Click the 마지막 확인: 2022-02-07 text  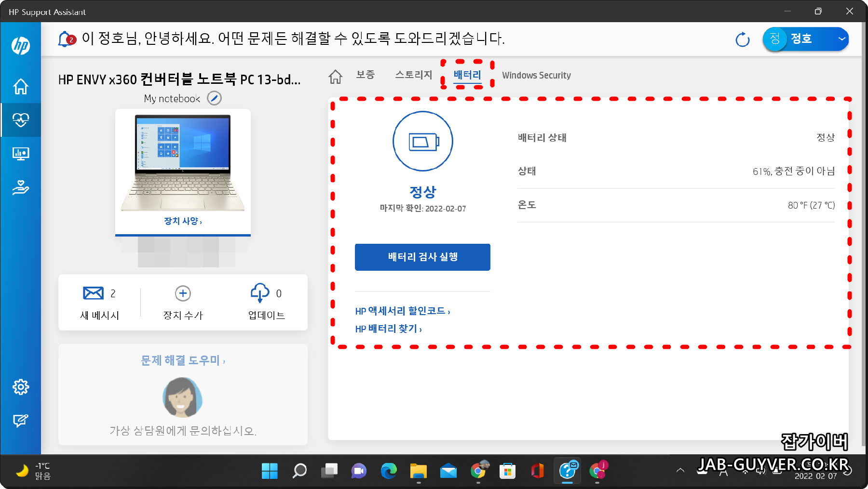[x=423, y=209]
